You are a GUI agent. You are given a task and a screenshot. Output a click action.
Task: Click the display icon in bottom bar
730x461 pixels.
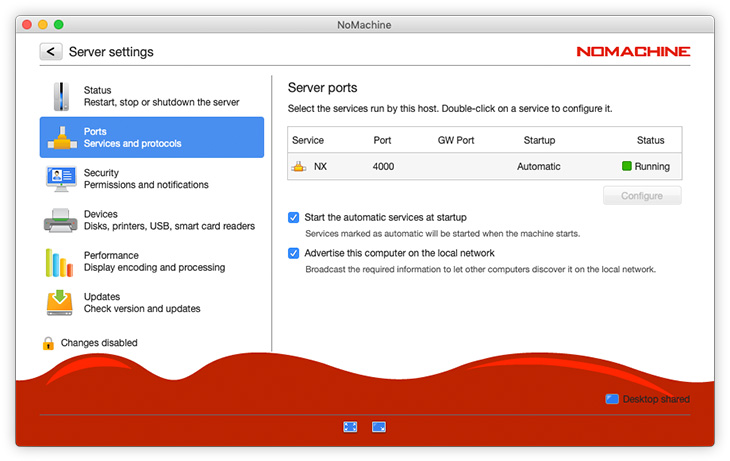tap(379, 427)
